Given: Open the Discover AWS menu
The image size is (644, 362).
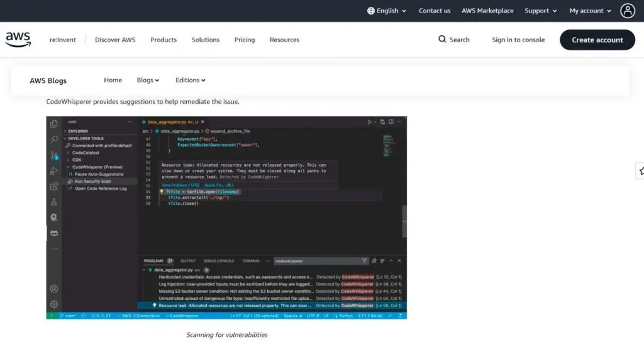Looking at the screenshot, I should [115, 40].
